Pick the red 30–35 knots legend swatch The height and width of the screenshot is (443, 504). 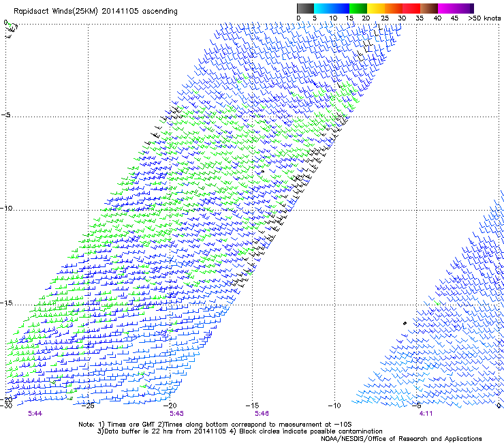pyautogui.click(x=411, y=8)
